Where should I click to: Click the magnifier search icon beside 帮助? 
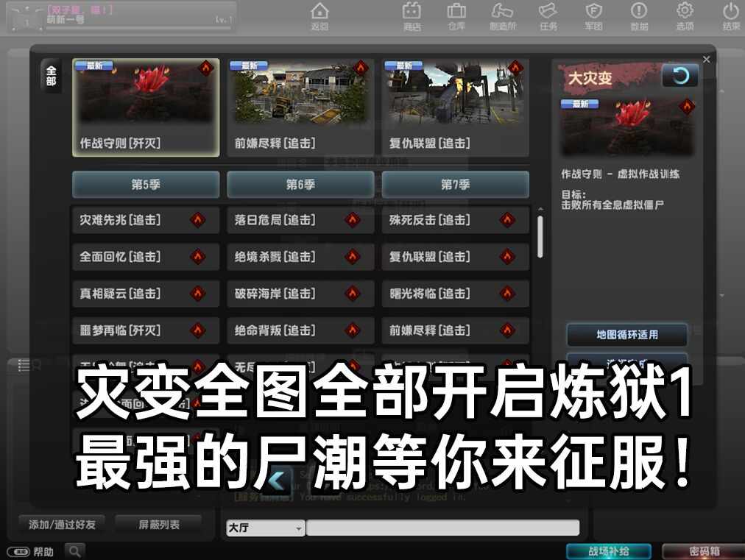pos(74,551)
